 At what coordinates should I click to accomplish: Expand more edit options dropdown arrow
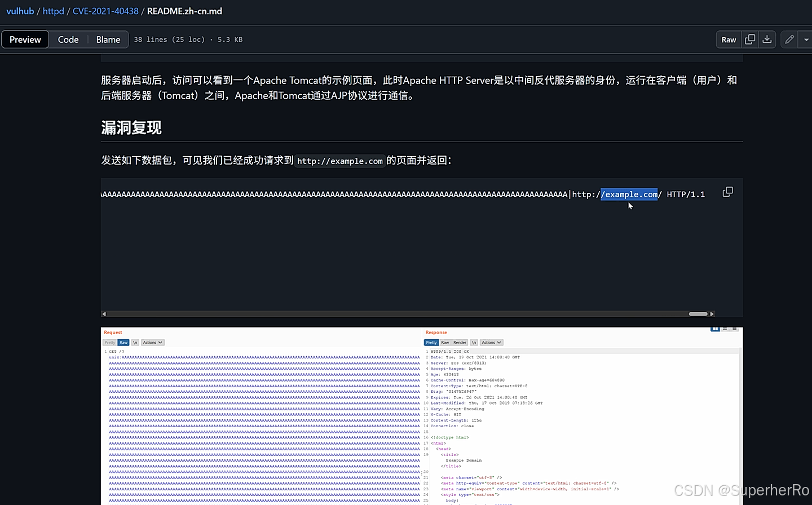(806, 39)
